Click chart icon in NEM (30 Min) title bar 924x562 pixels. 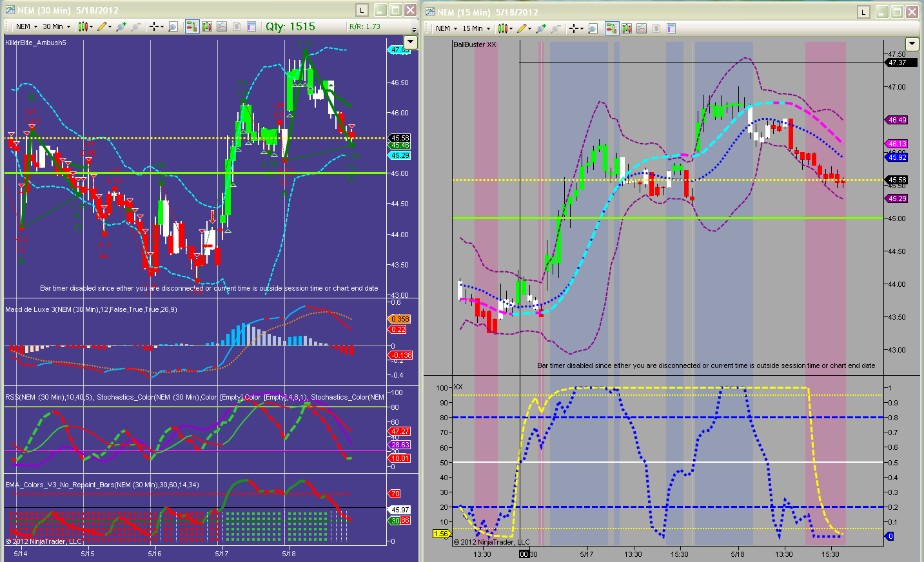click(10, 10)
